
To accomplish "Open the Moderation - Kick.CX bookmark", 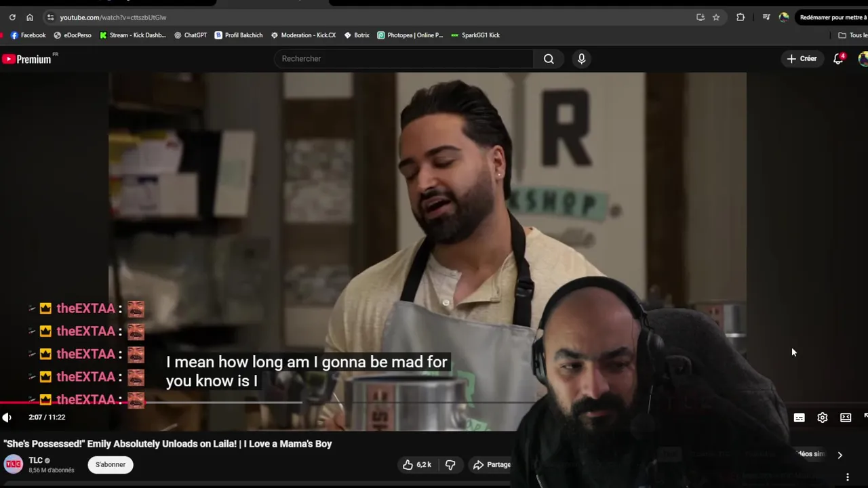I will coord(303,35).
